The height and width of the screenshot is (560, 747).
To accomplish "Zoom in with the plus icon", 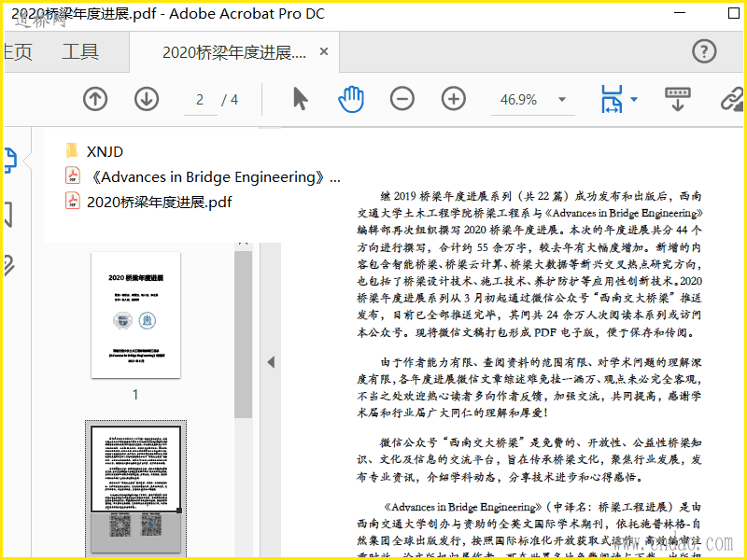I will click(x=454, y=99).
